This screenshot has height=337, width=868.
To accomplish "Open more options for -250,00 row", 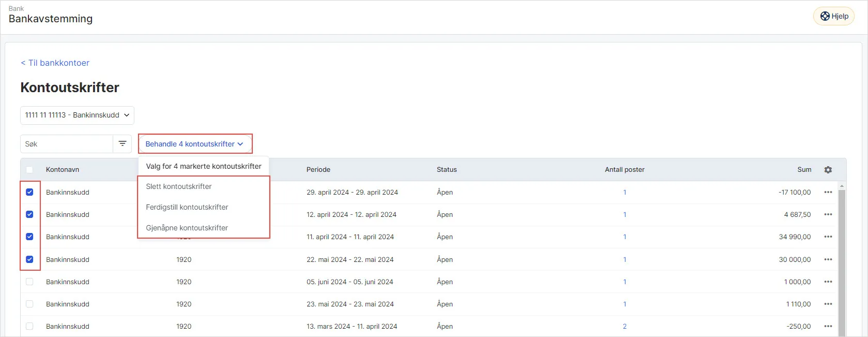I will (828, 326).
